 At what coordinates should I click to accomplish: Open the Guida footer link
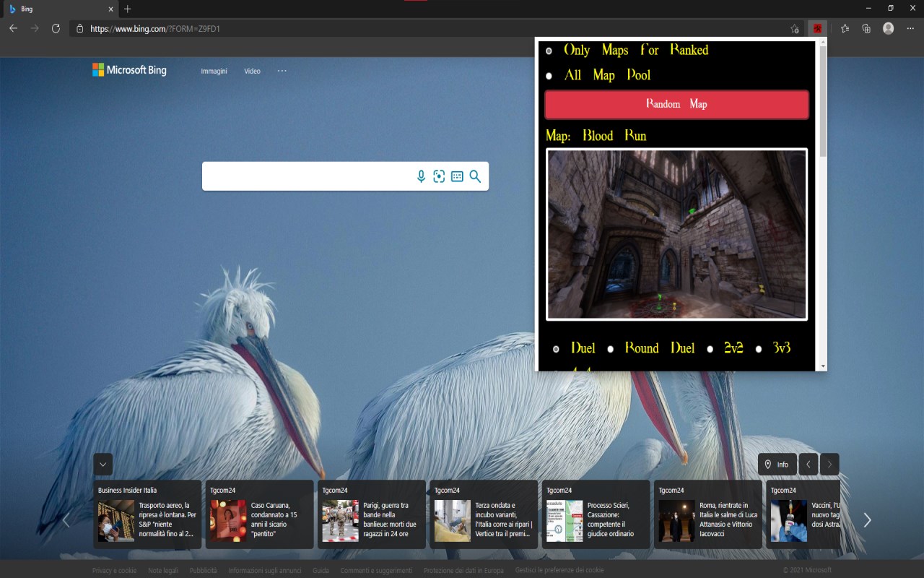[321, 571]
